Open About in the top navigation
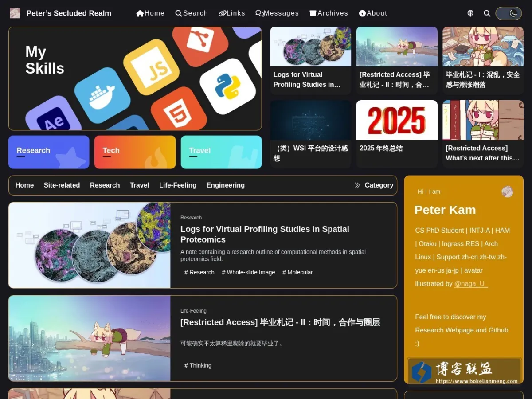 click(x=373, y=13)
